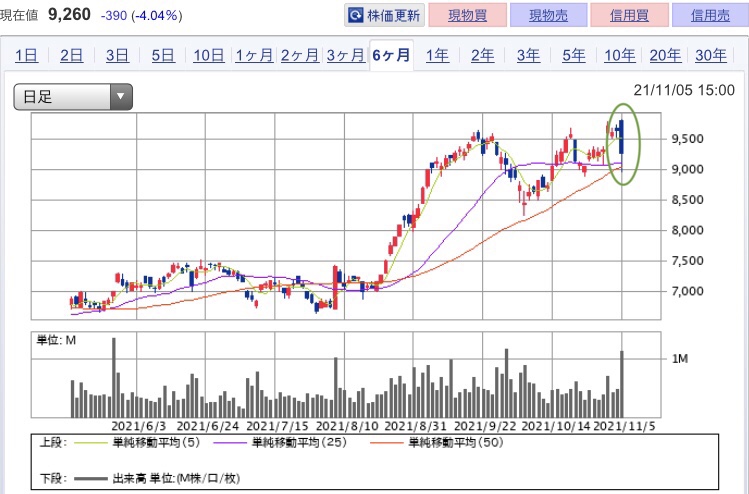This screenshot has height=494, width=749.
Task: Switch chart to 3日 period
Action: (x=118, y=55)
